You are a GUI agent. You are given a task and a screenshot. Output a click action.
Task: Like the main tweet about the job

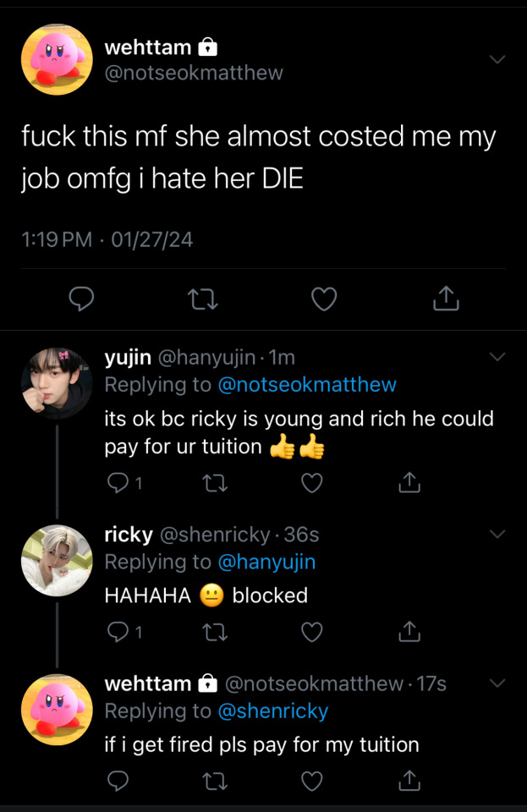click(x=325, y=298)
